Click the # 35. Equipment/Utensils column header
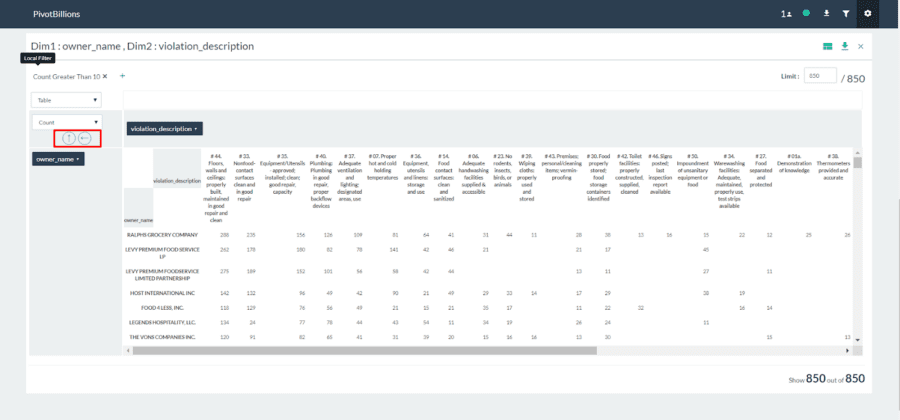The image size is (900, 420). tap(284, 174)
